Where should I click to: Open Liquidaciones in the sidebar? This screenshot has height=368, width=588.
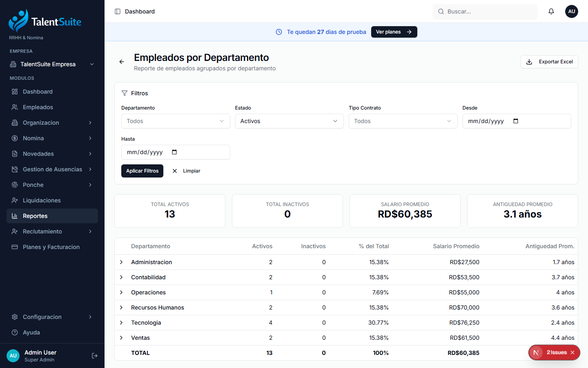tap(52, 200)
